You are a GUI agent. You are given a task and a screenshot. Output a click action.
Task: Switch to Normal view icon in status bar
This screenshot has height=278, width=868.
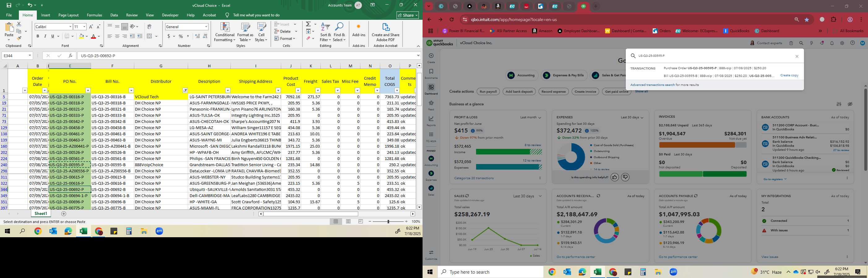(x=336, y=221)
